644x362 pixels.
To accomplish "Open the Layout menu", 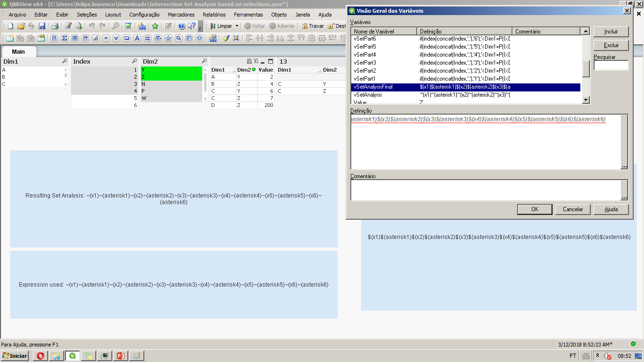I will pyautogui.click(x=113, y=15).
